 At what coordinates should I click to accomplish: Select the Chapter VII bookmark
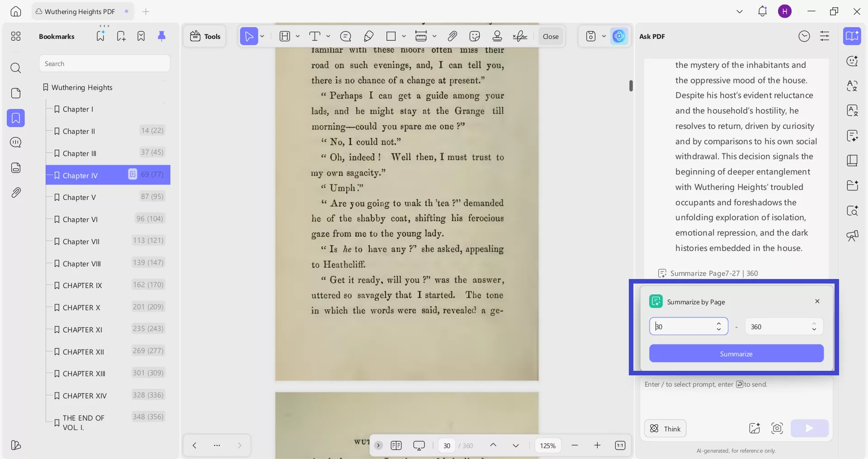[81, 241]
